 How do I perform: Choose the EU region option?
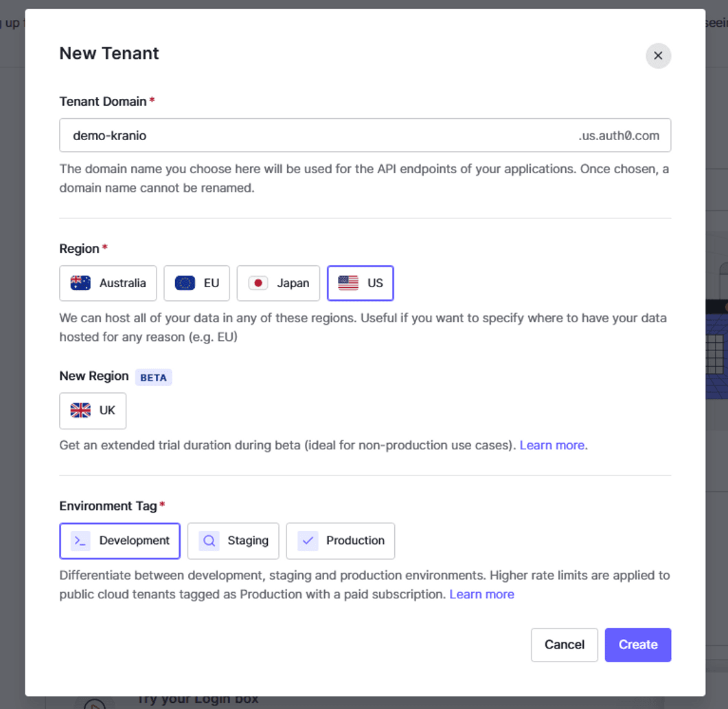196,283
